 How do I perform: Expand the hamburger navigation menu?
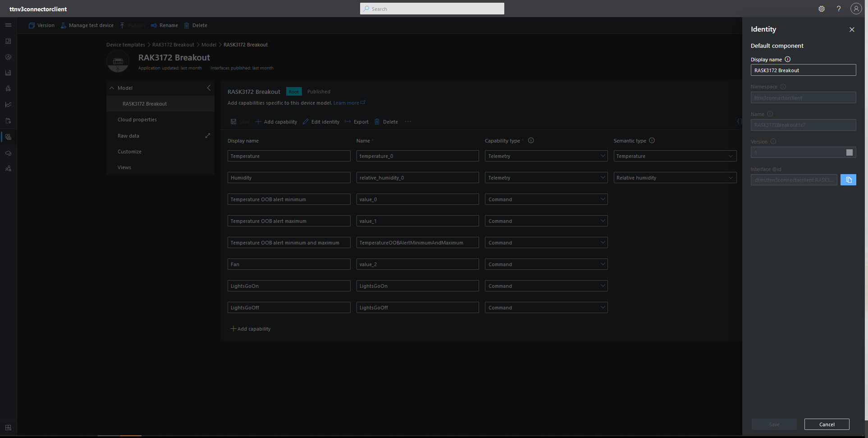8,25
